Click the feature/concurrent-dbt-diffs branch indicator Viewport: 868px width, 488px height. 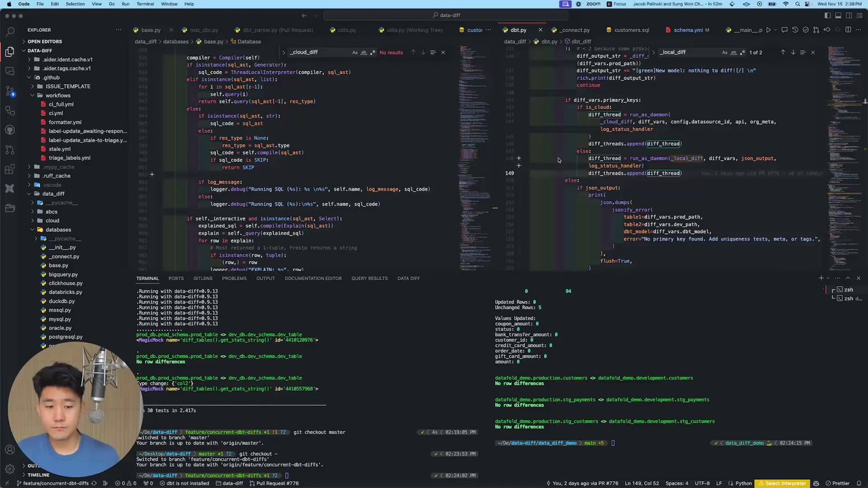[x=52, y=483]
